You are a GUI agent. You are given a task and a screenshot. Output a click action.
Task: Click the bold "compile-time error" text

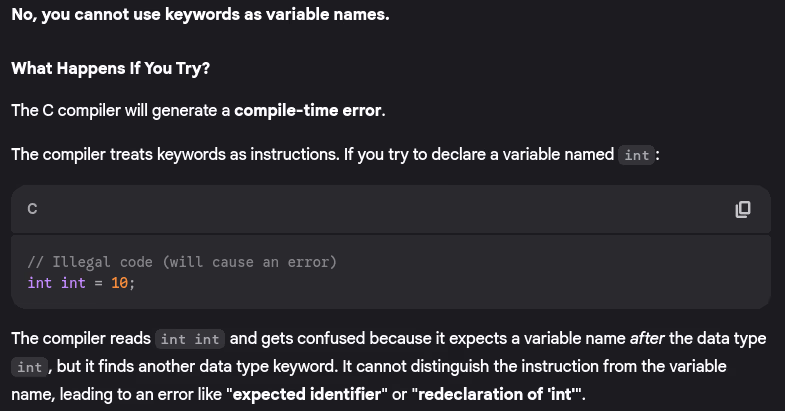308,110
